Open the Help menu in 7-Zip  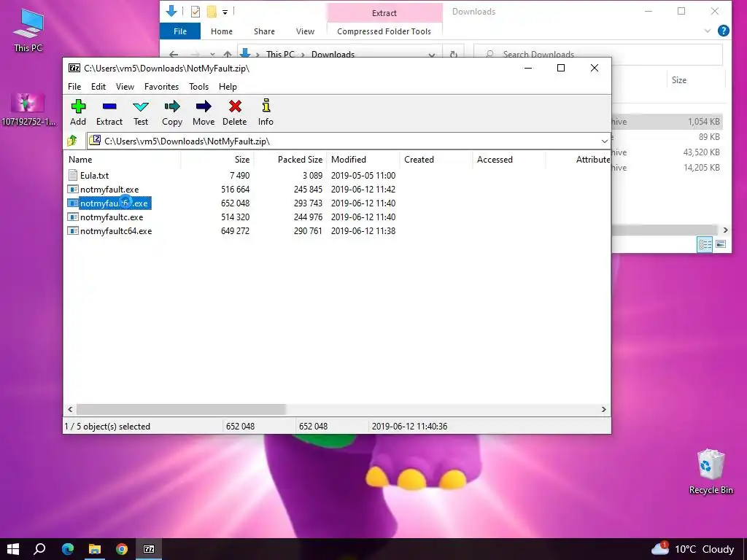click(x=228, y=87)
